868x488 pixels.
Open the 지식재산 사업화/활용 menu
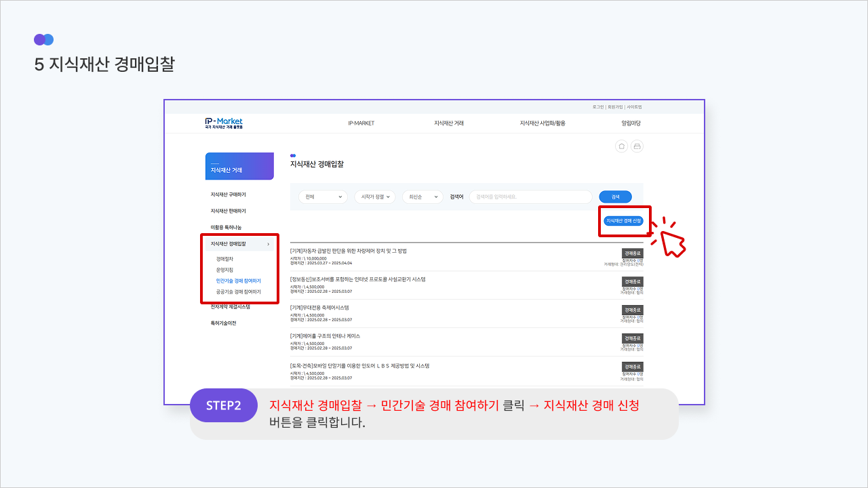click(x=542, y=123)
